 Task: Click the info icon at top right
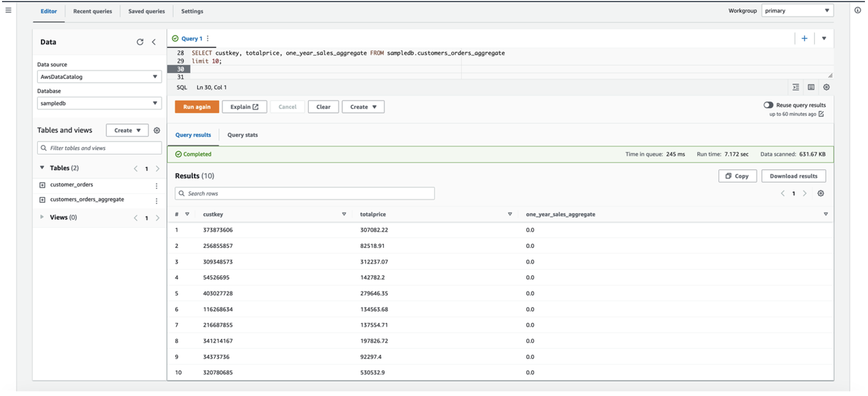point(858,10)
